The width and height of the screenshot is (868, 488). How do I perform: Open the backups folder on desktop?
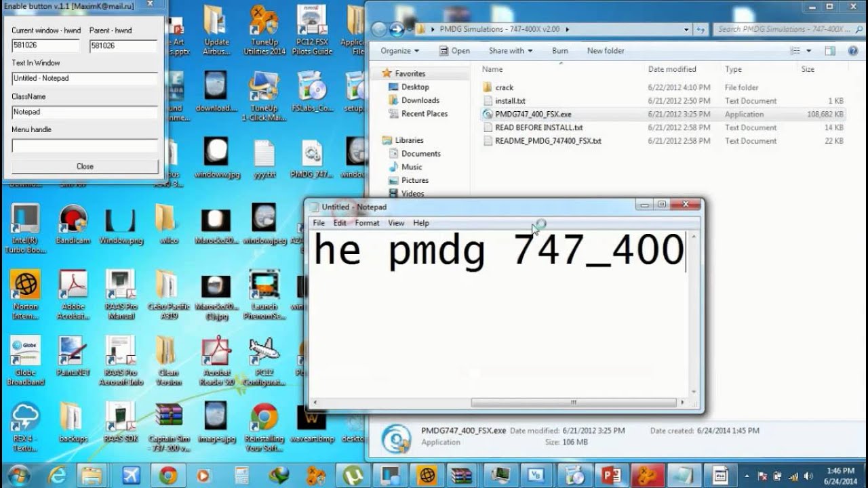click(73, 423)
